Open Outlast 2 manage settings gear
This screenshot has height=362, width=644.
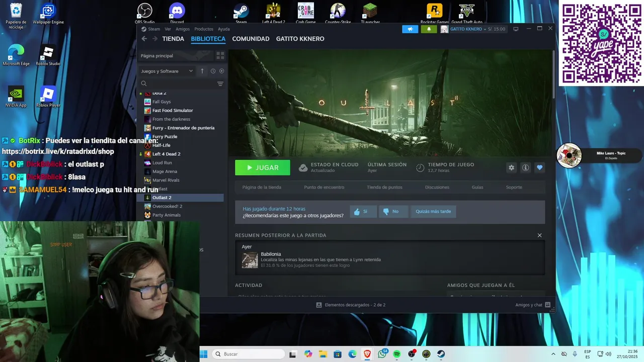[x=511, y=168]
